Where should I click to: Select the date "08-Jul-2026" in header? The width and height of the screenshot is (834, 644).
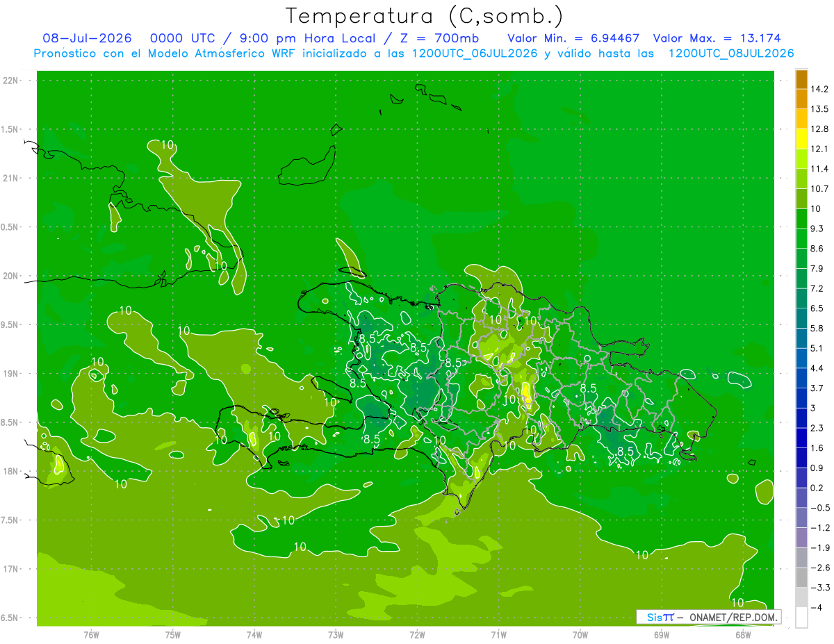pyautogui.click(x=88, y=38)
